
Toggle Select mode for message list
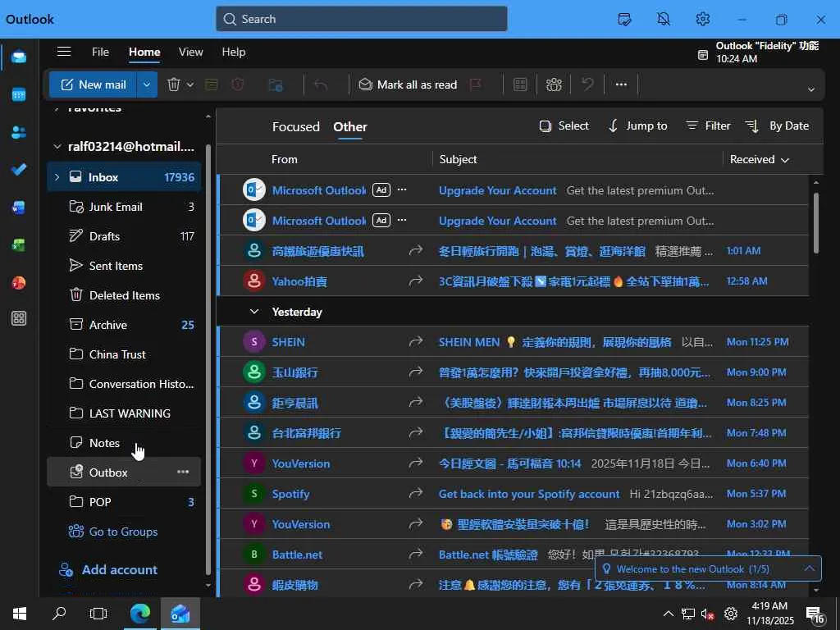(564, 126)
